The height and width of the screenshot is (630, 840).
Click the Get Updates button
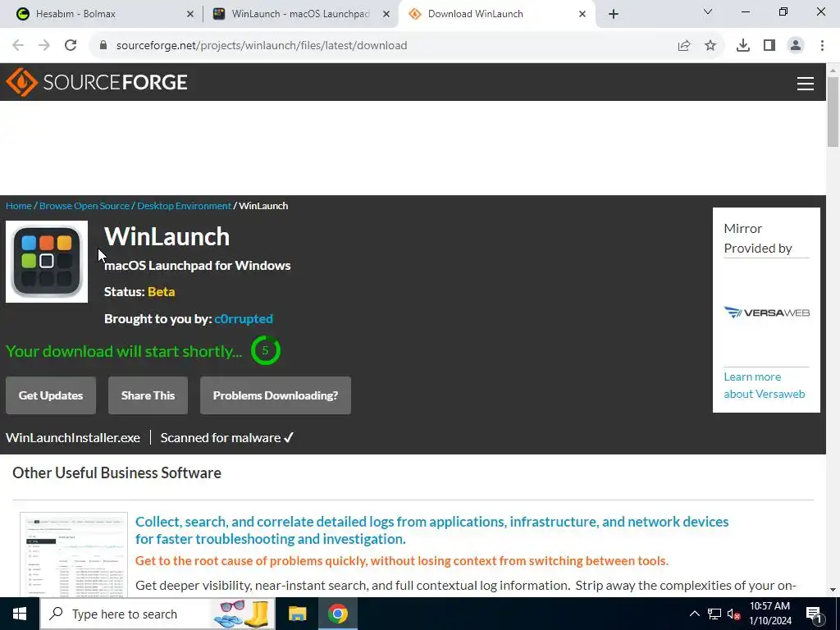pyautogui.click(x=51, y=395)
